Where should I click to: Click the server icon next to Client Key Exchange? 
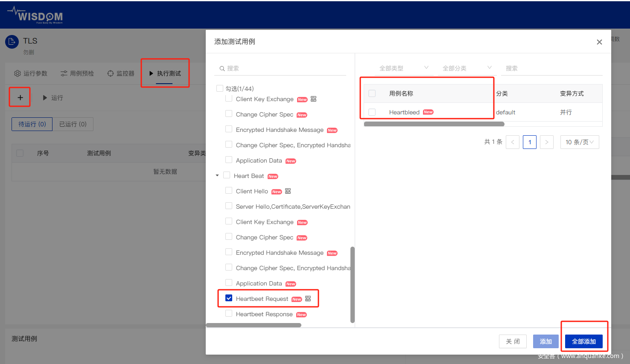[313, 99]
